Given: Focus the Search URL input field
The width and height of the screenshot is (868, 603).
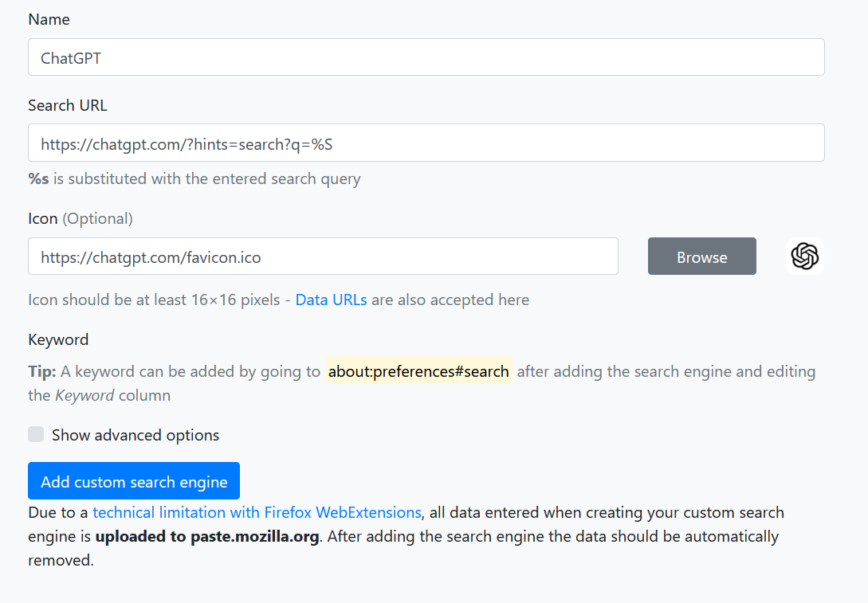Looking at the screenshot, I should click(x=426, y=144).
